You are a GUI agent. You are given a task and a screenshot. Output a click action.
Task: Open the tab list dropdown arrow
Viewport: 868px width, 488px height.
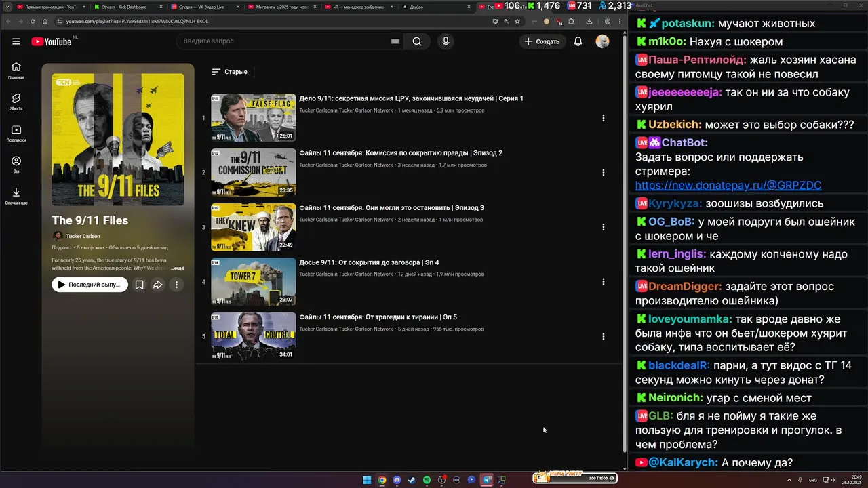[7, 7]
